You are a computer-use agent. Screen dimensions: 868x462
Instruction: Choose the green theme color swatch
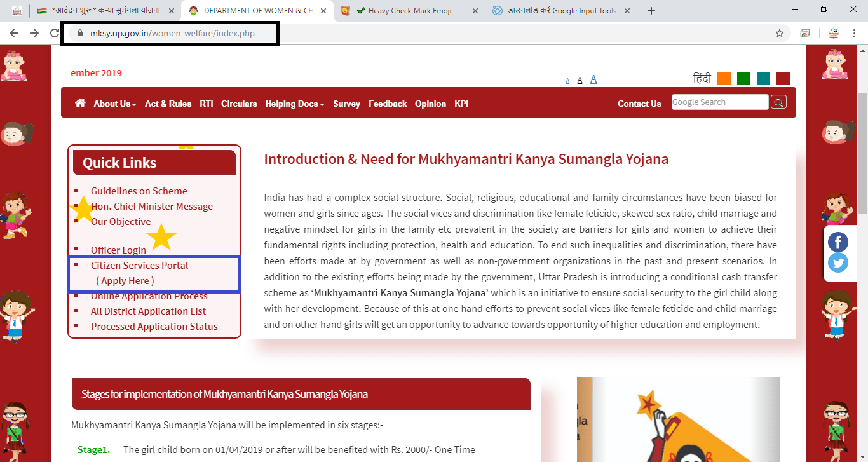coord(743,78)
